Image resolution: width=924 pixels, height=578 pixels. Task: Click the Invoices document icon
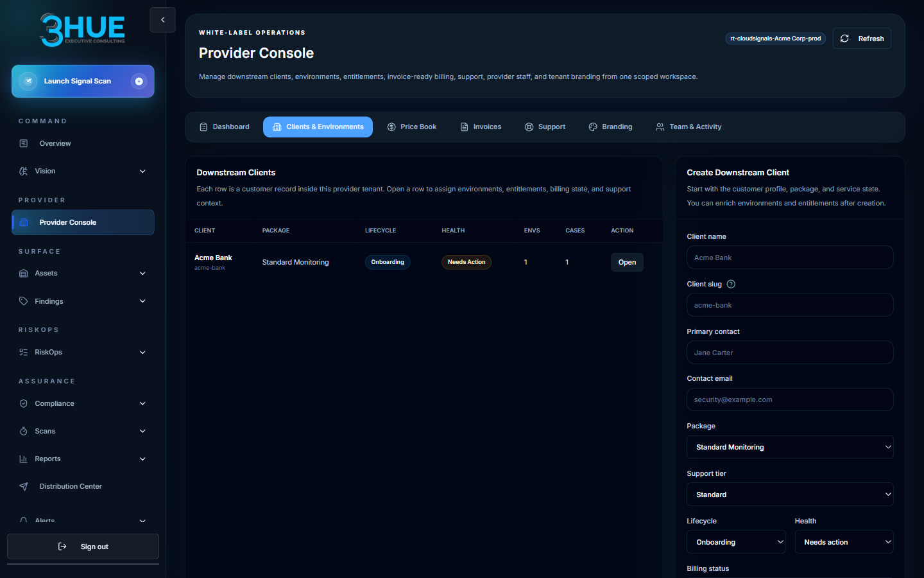click(x=465, y=127)
